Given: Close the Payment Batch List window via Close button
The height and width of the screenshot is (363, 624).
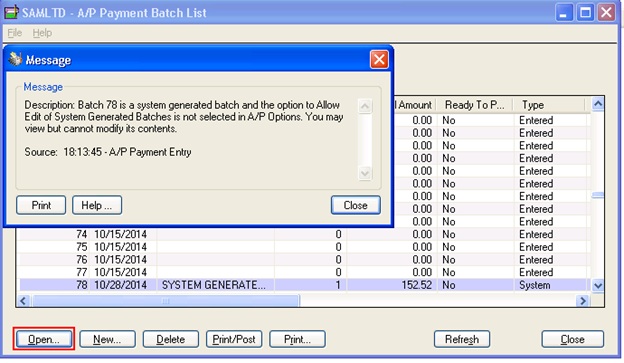Looking at the screenshot, I should tap(572, 339).
